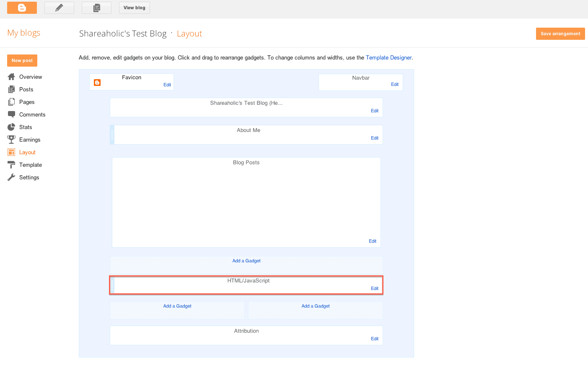Open the posts list icon button

(x=96, y=8)
